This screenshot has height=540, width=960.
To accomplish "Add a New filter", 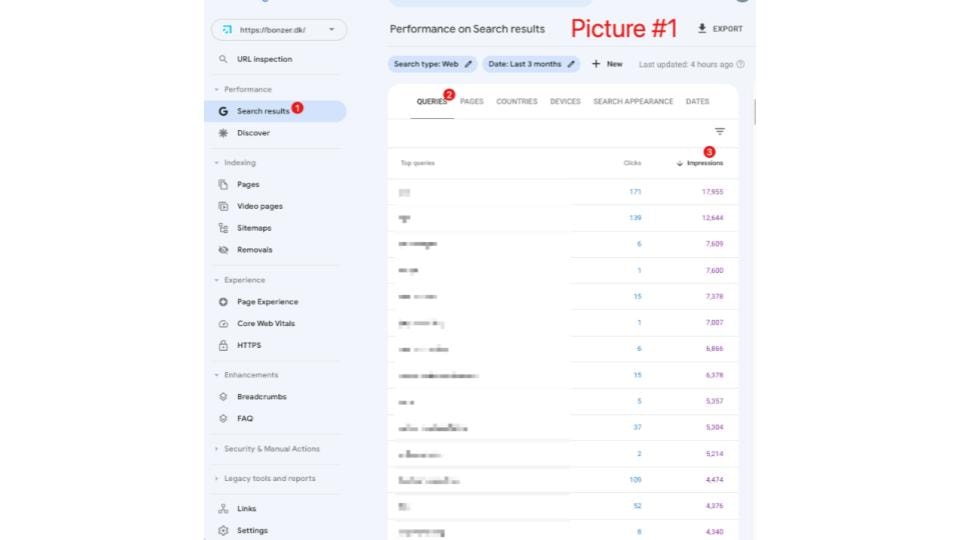I will [607, 64].
